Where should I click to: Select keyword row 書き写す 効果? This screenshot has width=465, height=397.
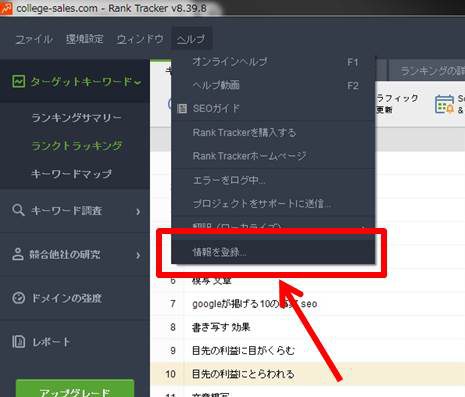(307, 327)
